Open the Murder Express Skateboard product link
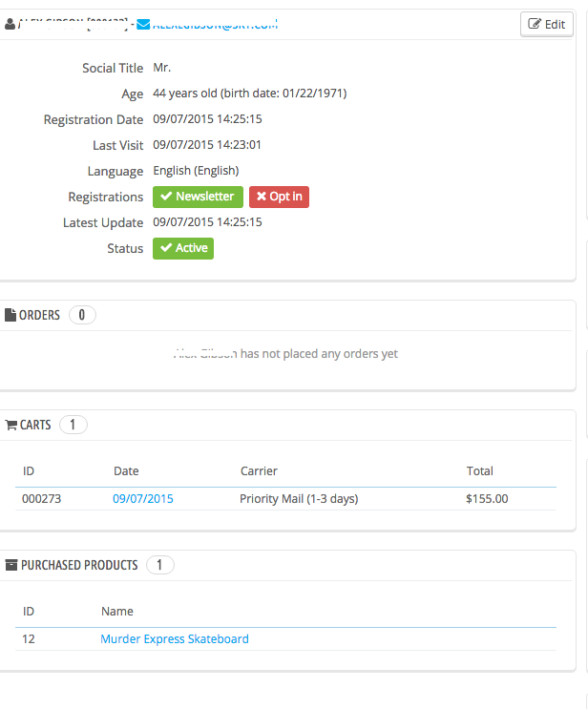This screenshot has height=709, width=588. point(175,638)
